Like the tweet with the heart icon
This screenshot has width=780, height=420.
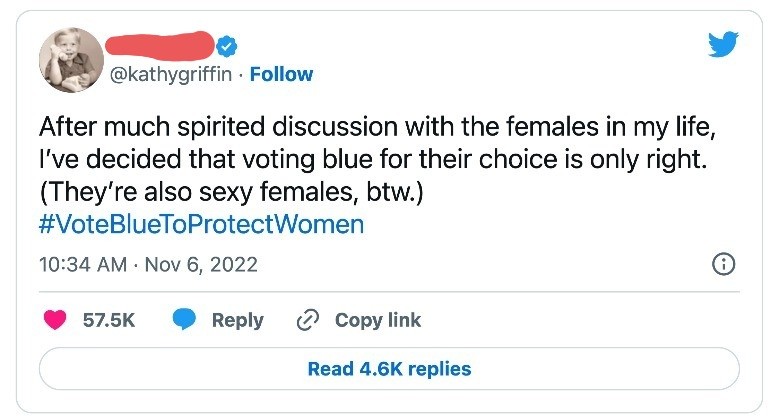55,319
